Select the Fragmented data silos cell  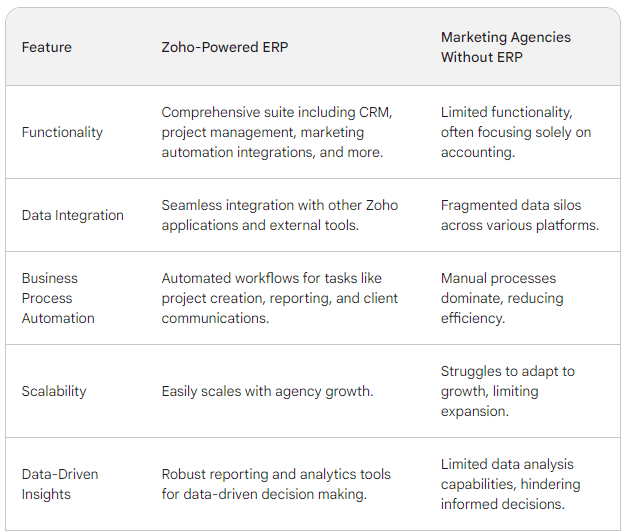pos(520,215)
